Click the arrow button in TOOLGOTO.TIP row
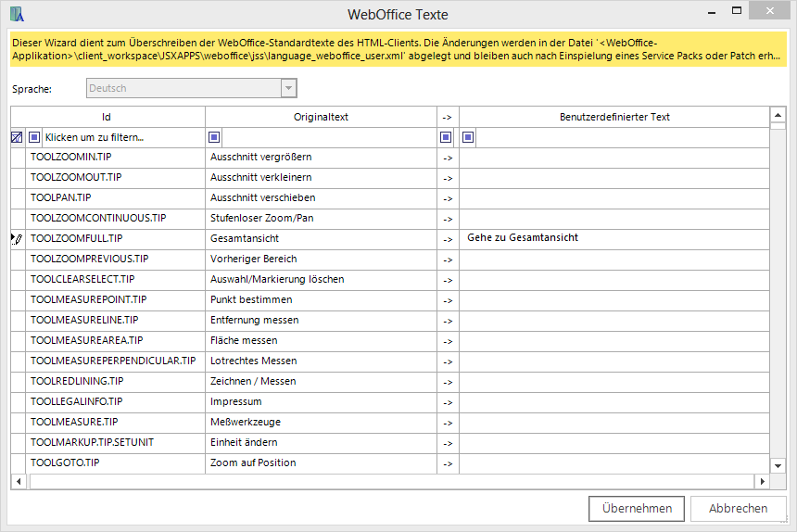797x532 pixels. coord(448,463)
